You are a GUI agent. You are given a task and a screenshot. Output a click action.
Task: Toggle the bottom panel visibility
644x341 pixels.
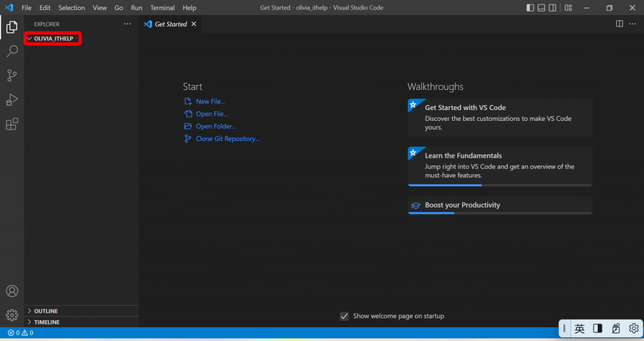(x=541, y=8)
